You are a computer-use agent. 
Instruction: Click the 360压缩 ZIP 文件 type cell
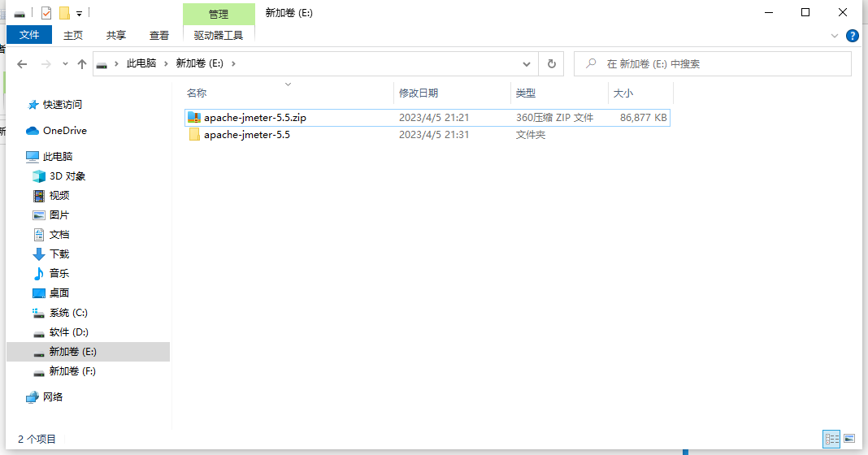tap(554, 118)
